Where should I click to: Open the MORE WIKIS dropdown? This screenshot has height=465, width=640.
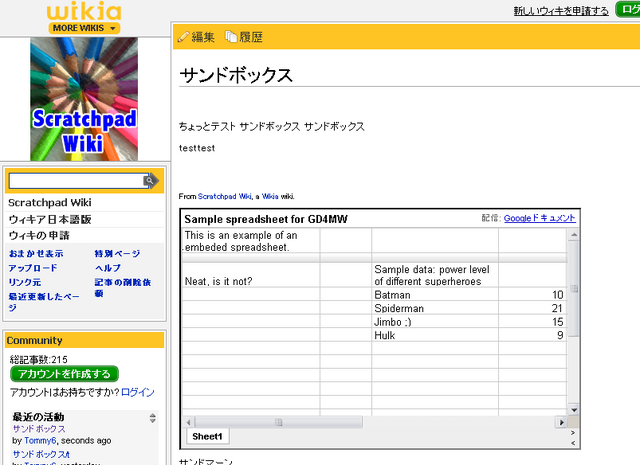(84, 28)
